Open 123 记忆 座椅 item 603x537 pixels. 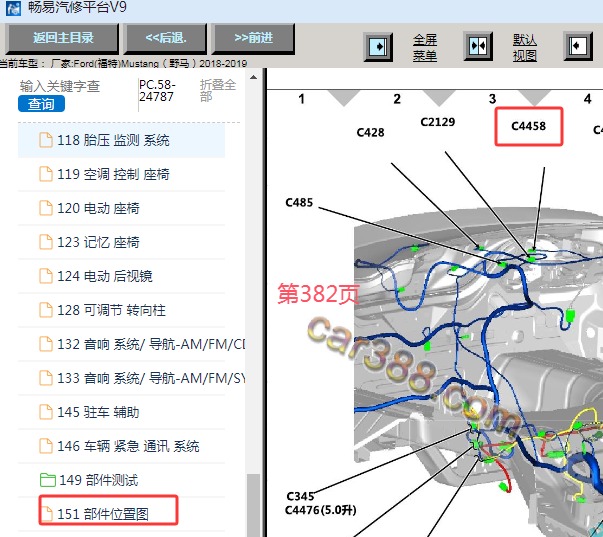click(x=122, y=242)
